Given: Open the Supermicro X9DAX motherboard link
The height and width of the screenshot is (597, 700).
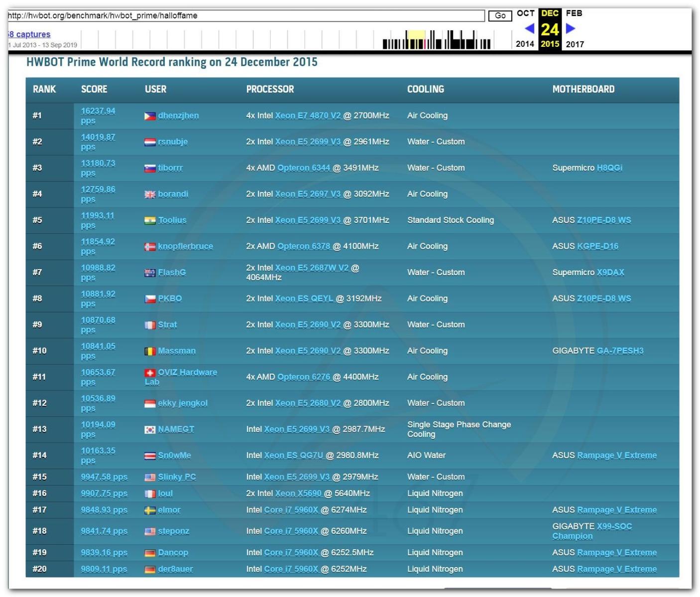Looking at the screenshot, I should (610, 273).
